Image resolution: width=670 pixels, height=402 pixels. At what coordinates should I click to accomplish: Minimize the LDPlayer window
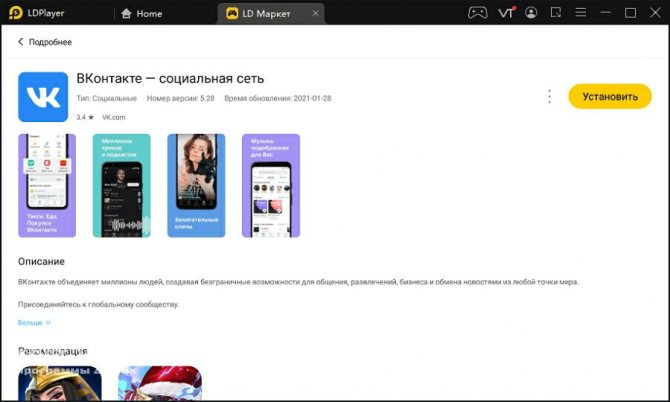[605, 13]
